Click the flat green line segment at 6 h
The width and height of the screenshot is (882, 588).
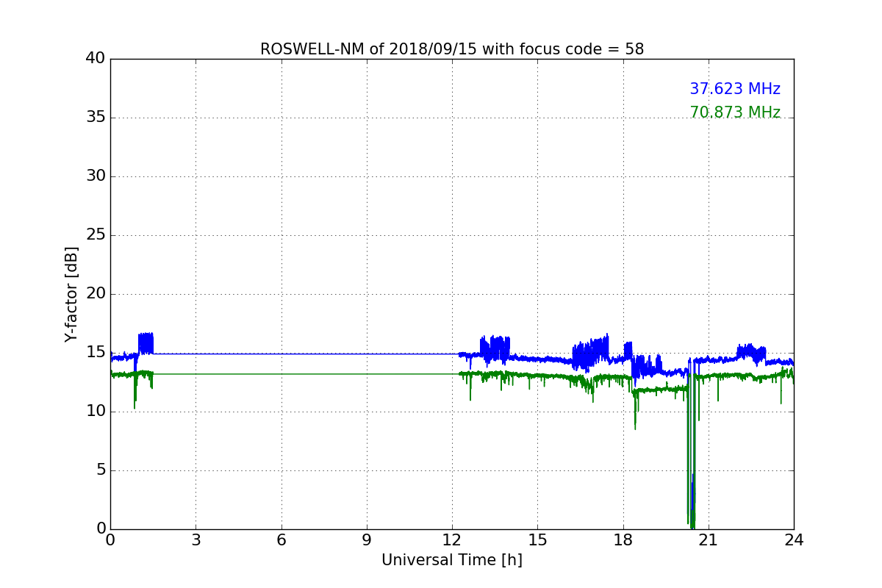281,374
